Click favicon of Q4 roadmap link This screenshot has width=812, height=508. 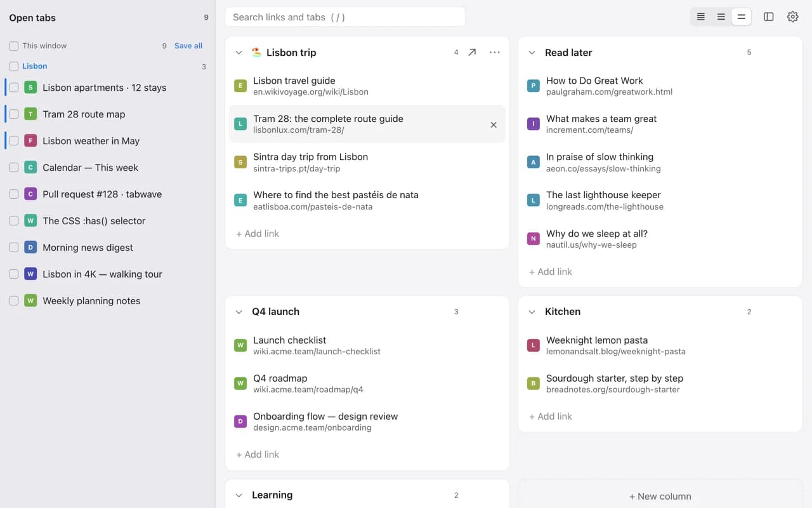tap(240, 384)
